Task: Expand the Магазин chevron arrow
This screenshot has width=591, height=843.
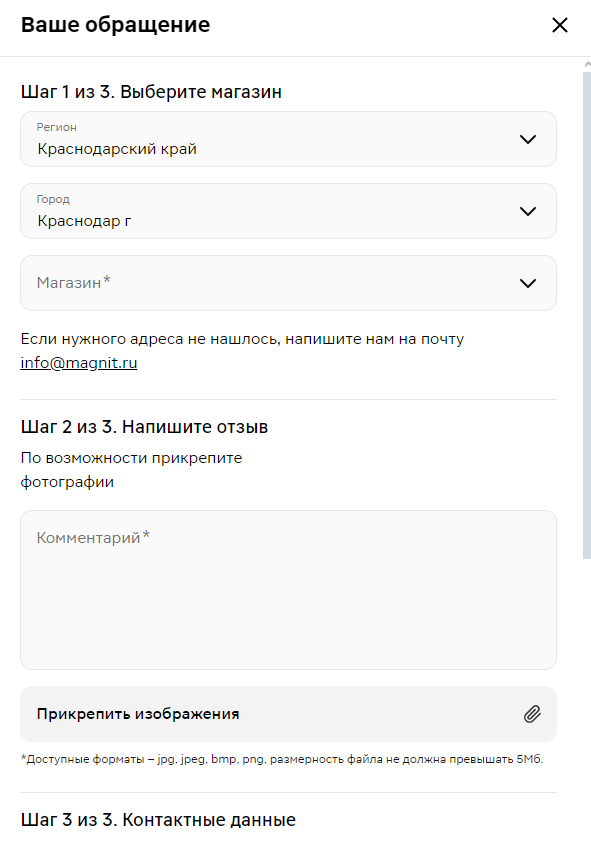Action: click(x=528, y=283)
